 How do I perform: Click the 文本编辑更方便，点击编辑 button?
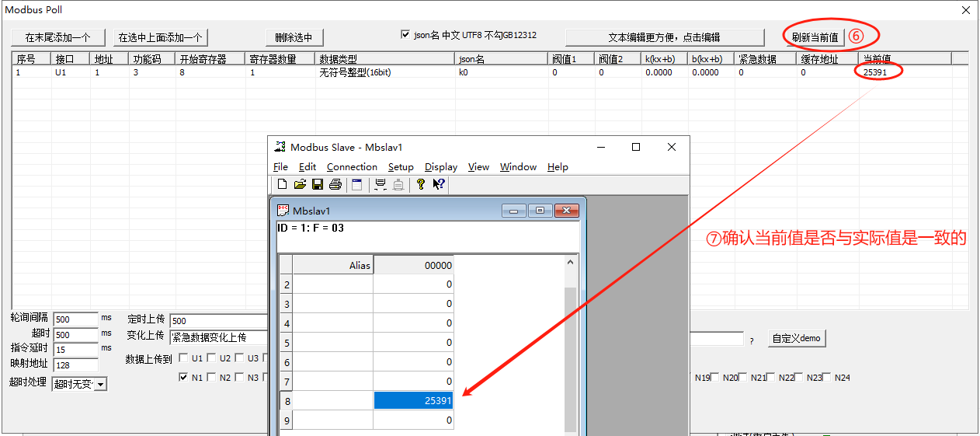tap(664, 37)
